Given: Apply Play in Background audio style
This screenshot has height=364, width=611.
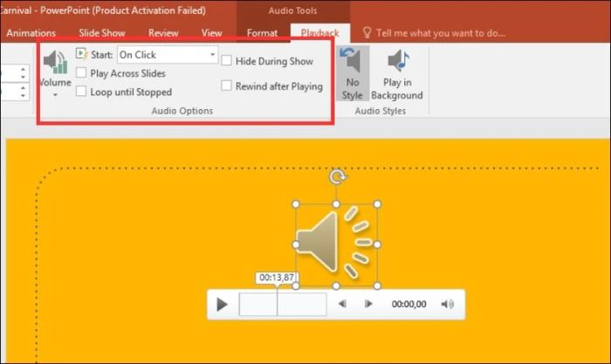Looking at the screenshot, I should (396, 74).
